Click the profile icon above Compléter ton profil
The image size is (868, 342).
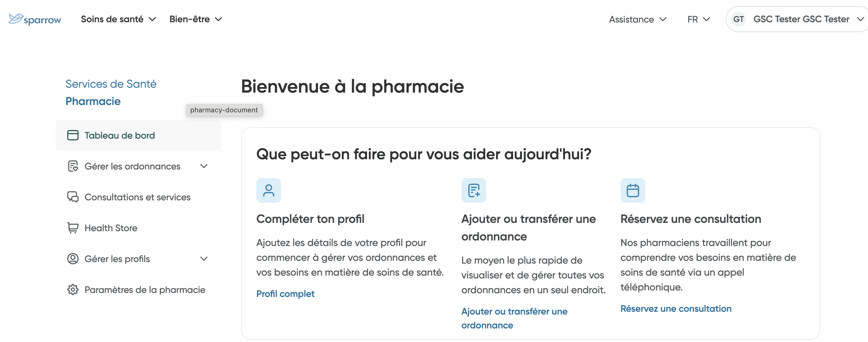pyautogui.click(x=268, y=190)
